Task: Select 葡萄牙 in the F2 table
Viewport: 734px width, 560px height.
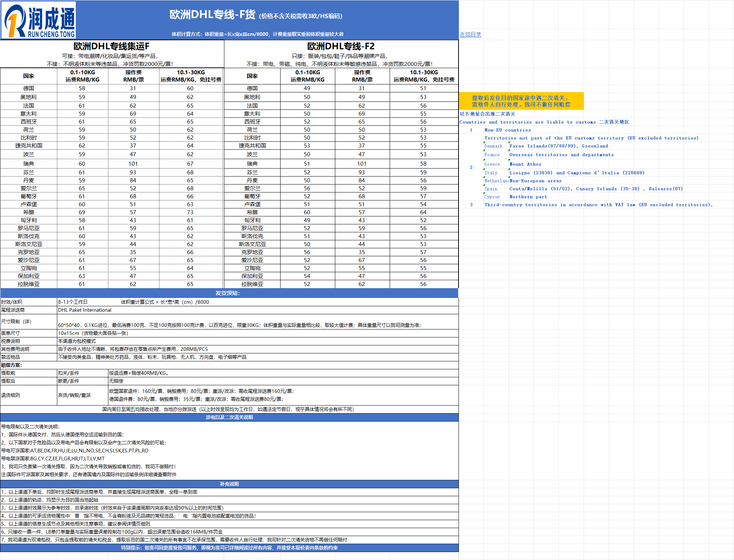Action: tap(252, 196)
